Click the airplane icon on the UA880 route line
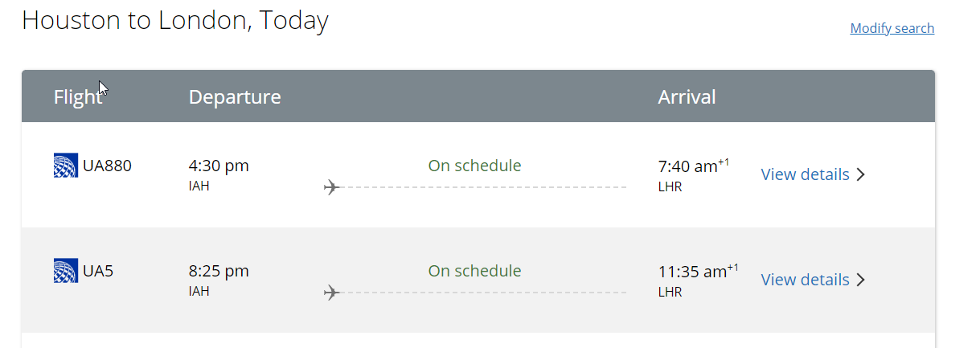 point(331,187)
